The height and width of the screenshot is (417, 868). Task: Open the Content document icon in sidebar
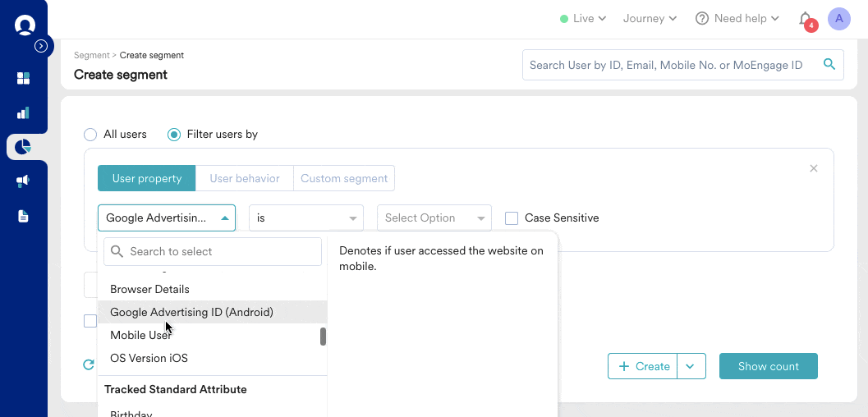23,216
